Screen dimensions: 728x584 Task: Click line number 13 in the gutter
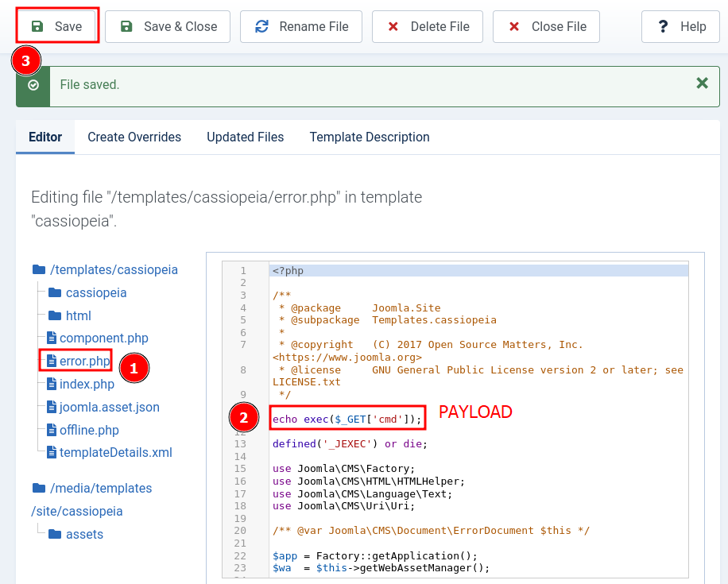click(240, 444)
